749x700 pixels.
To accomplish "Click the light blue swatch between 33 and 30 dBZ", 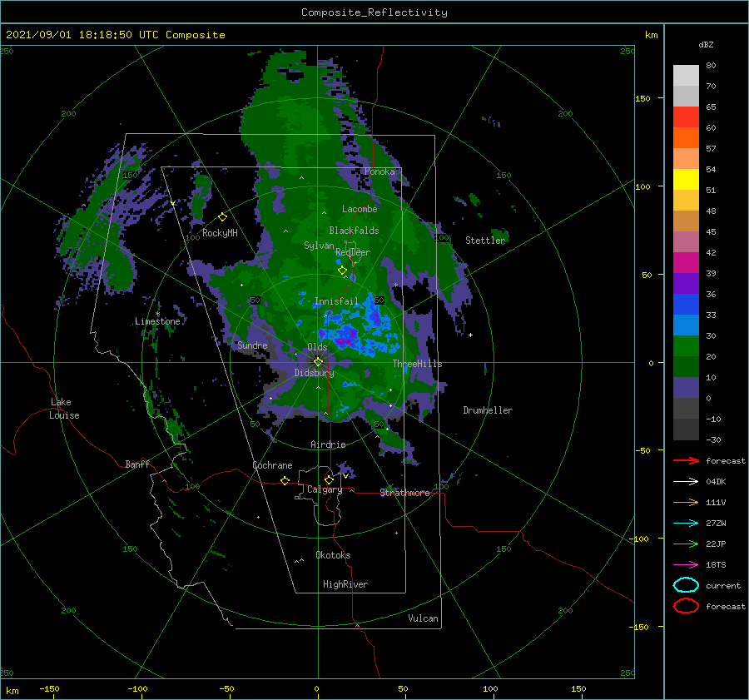I will (686, 325).
